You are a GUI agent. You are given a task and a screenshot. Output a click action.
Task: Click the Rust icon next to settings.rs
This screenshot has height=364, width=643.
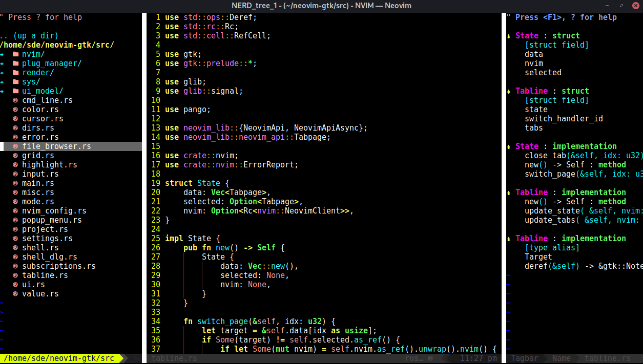15,239
